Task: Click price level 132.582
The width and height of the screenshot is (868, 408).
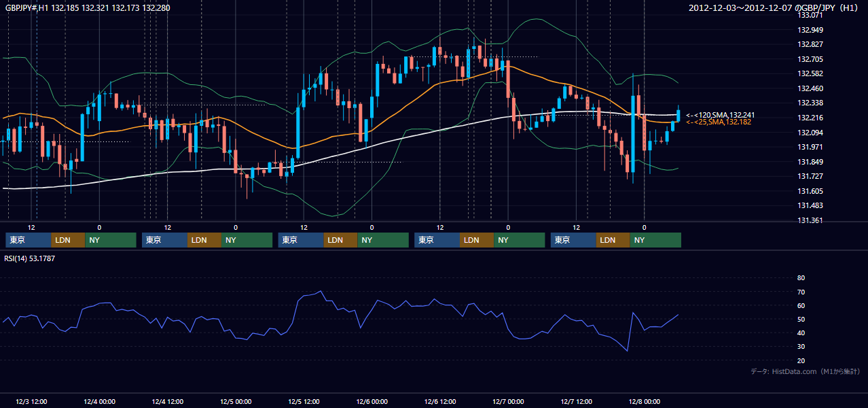Action: (x=810, y=73)
